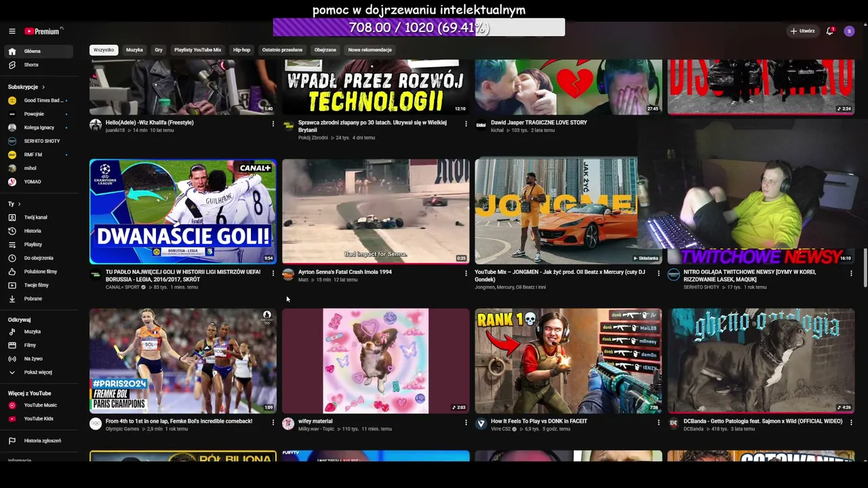Click the page vertical scrollbar
This screenshot has height=488, width=868.
point(865,268)
